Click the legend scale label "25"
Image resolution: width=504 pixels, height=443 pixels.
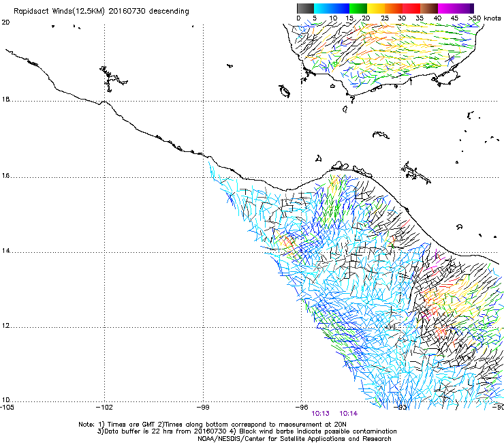385,18
